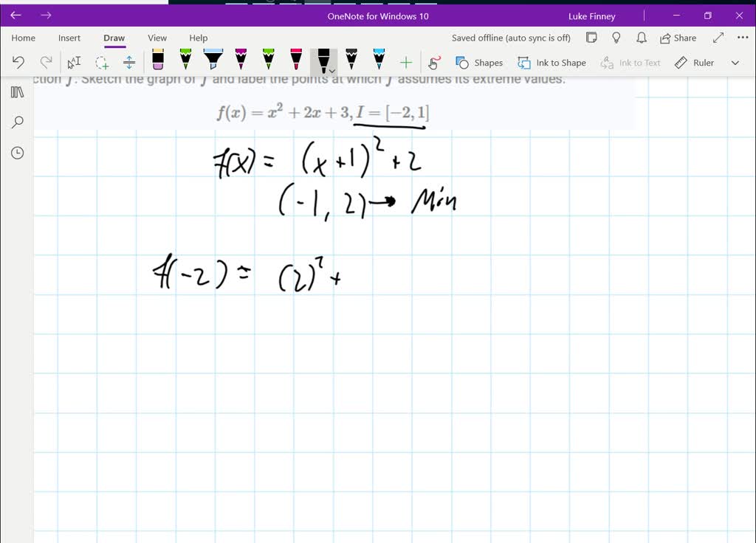The image size is (756, 543).
Task: Add a new pen with the plus icon
Action: (x=405, y=62)
